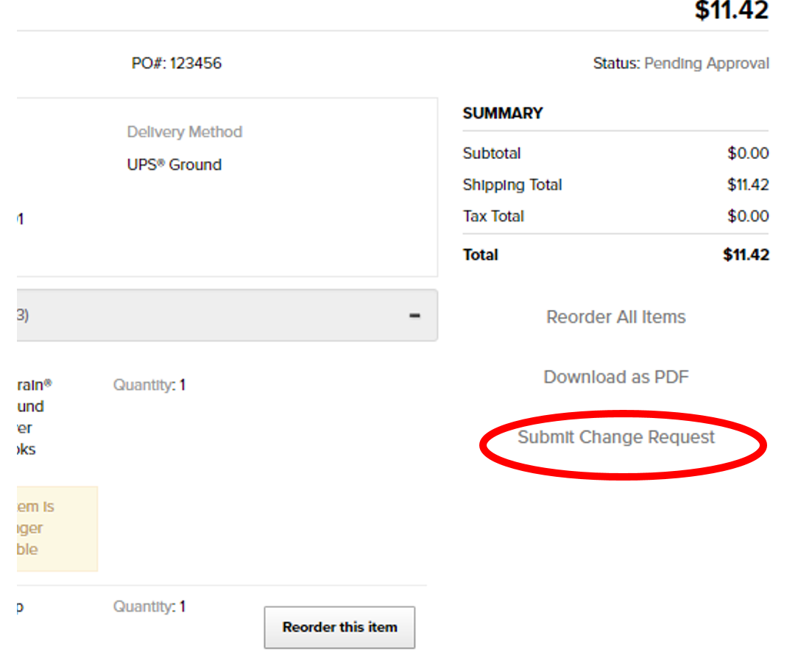The width and height of the screenshot is (812, 652).
Task: Select the bold Total label in summary
Action: click(x=481, y=255)
